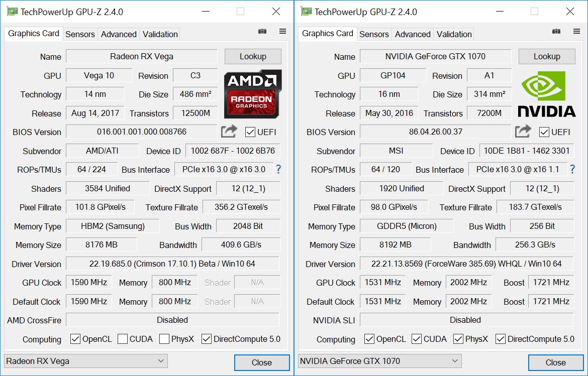The height and width of the screenshot is (376, 588).
Task: Click 2048 Bit bus width value
Action: click(248, 226)
